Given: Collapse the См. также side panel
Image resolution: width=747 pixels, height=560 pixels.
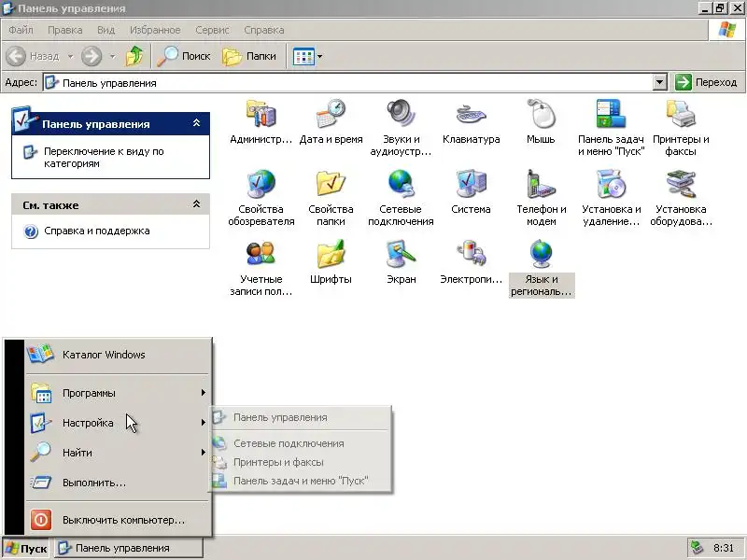Looking at the screenshot, I should pyautogui.click(x=196, y=204).
